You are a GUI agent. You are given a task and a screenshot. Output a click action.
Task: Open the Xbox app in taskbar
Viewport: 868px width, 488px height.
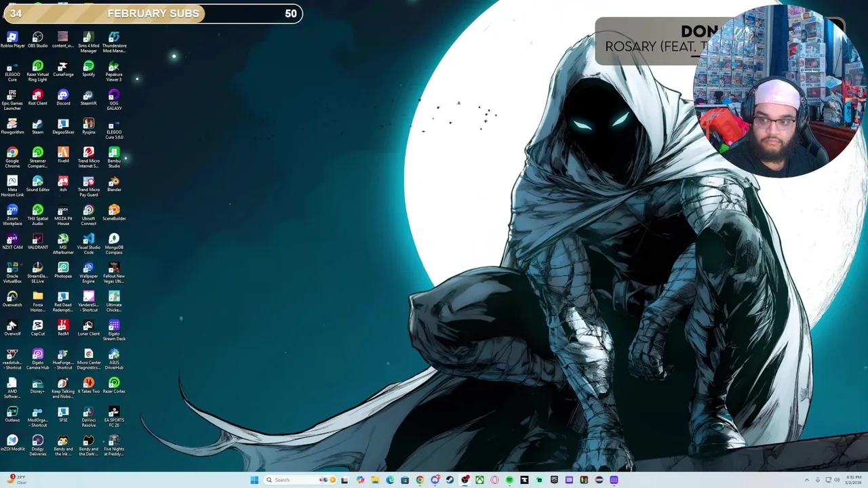click(479, 480)
